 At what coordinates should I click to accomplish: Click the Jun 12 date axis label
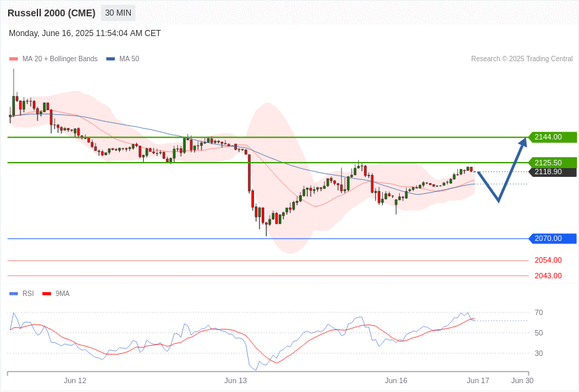[x=75, y=380]
